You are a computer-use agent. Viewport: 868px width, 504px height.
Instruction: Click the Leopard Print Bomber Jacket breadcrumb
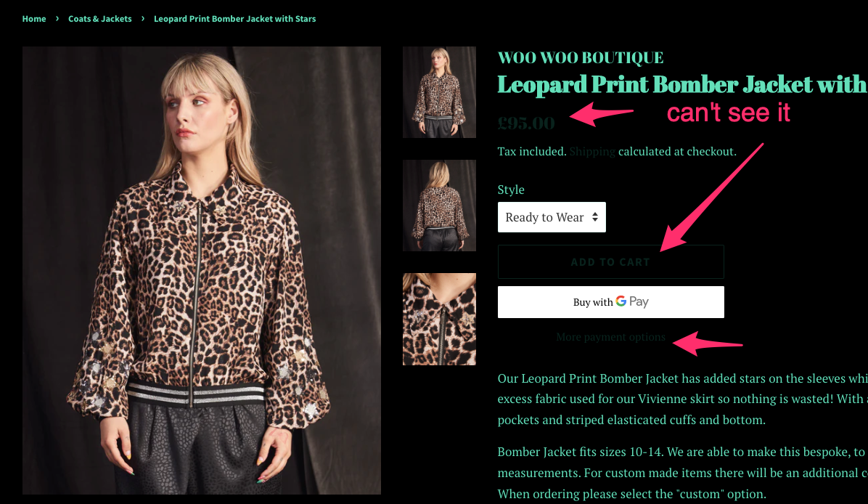point(234,19)
